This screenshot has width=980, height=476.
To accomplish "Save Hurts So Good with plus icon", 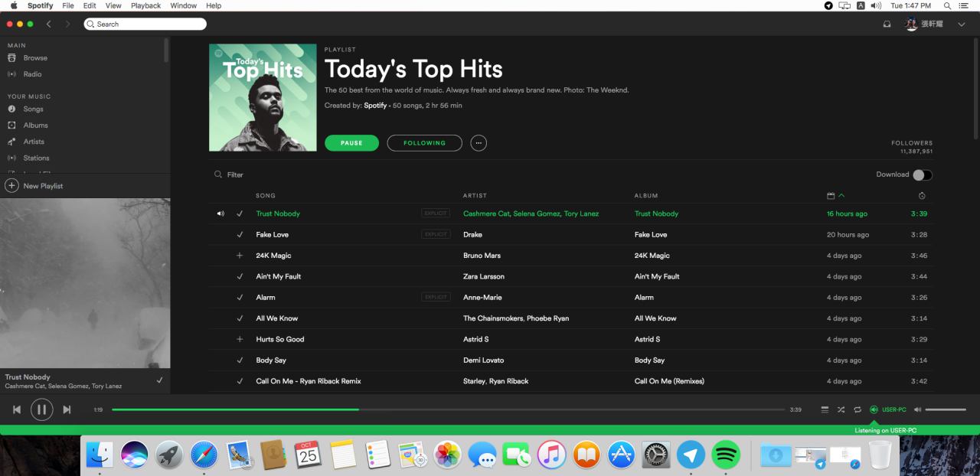I will tap(240, 339).
